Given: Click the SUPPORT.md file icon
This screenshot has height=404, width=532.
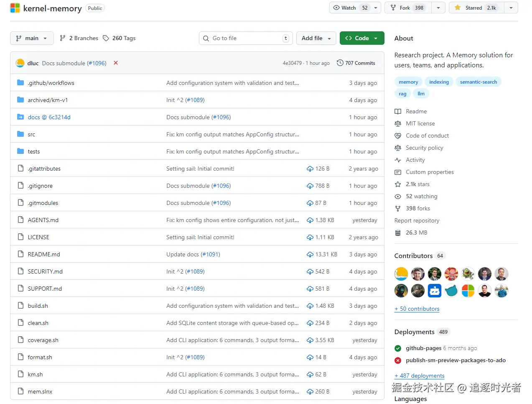Looking at the screenshot, I should point(20,288).
